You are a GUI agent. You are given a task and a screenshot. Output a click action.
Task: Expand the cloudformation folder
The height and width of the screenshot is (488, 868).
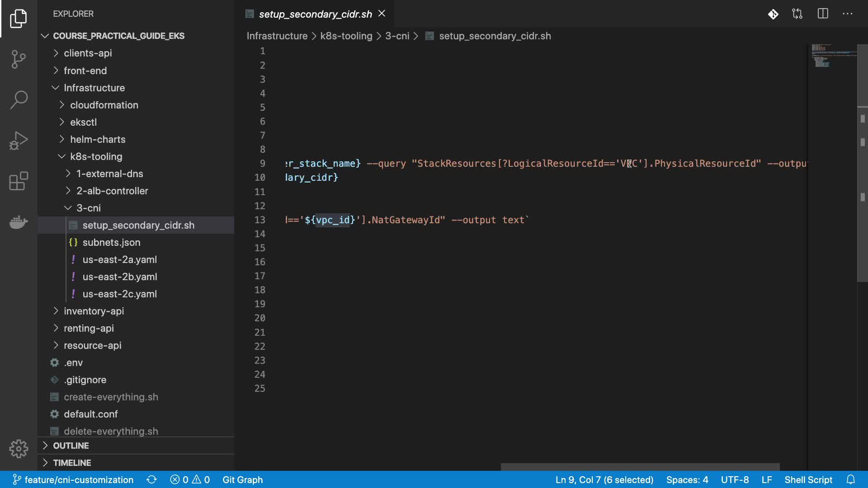pos(104,105)
